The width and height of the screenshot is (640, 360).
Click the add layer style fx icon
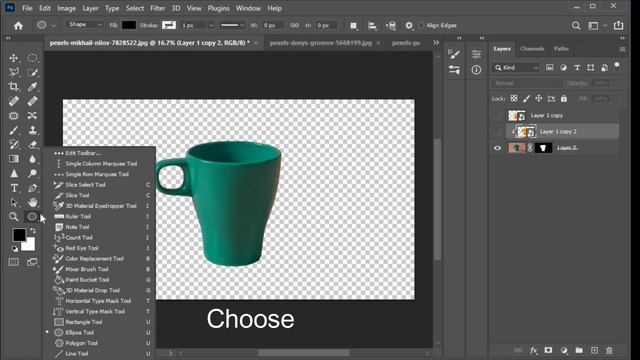point(533,351)
